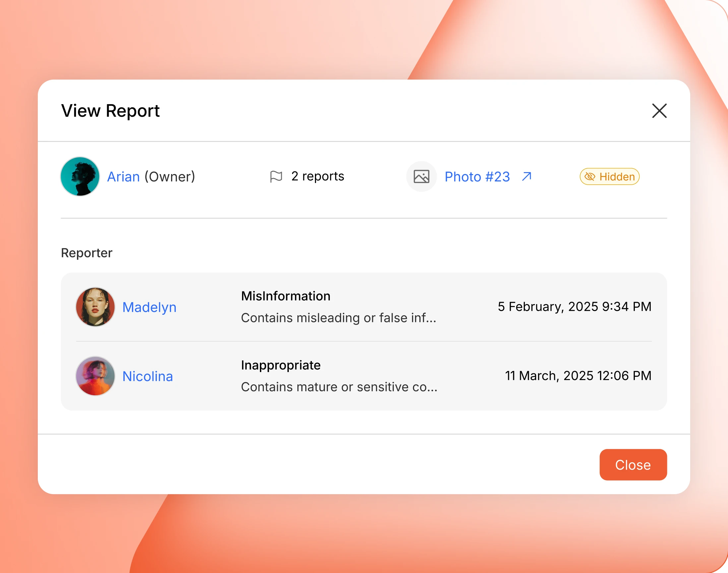728x573 pixels.
Task: Open reporter Madelyn's profile link
Action: [x=149, y=307]
